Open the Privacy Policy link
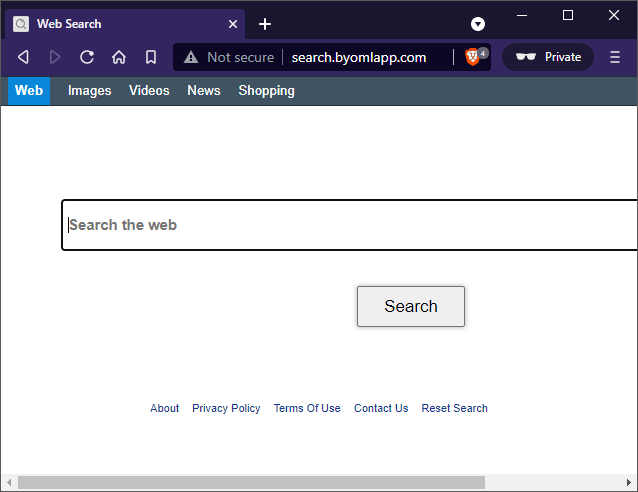This screenshot has width=638, height=492. point(226,408)
